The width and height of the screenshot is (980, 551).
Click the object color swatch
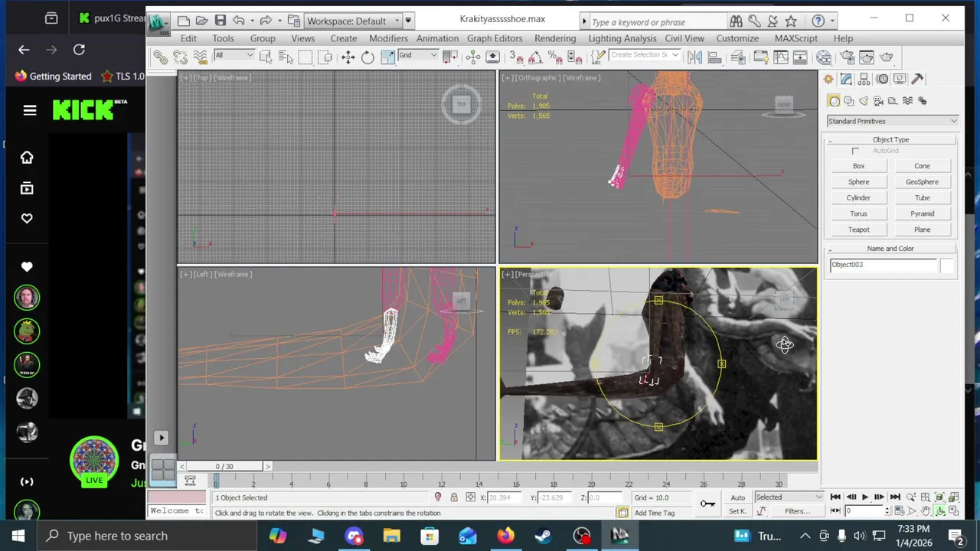947,266
